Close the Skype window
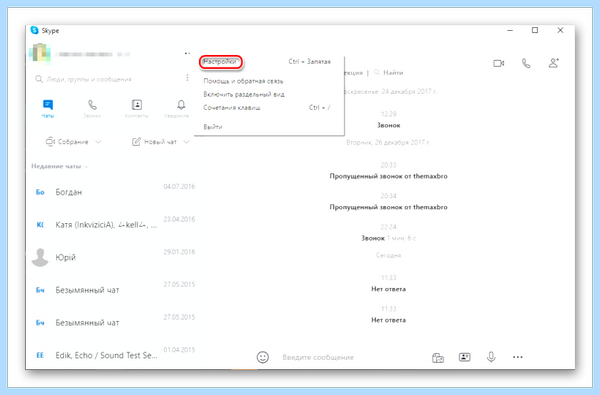 [x=560, y=30]
